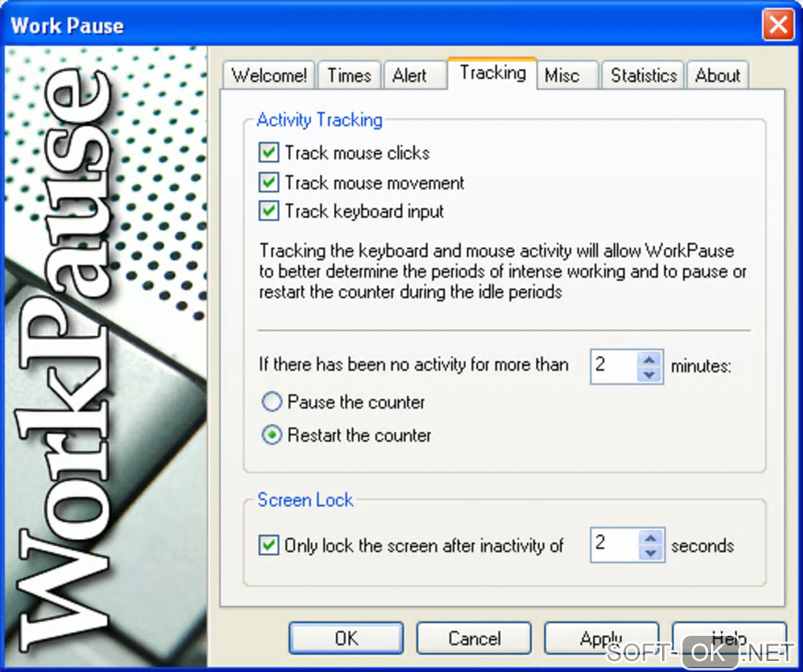
Task: Open the Alert tab
Action: pyautogui.click(x=415, y=76)
